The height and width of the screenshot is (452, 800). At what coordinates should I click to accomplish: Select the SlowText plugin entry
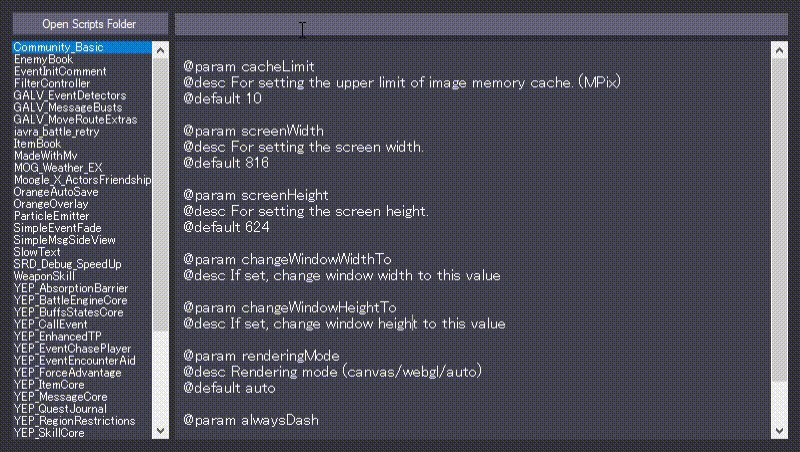37,252
